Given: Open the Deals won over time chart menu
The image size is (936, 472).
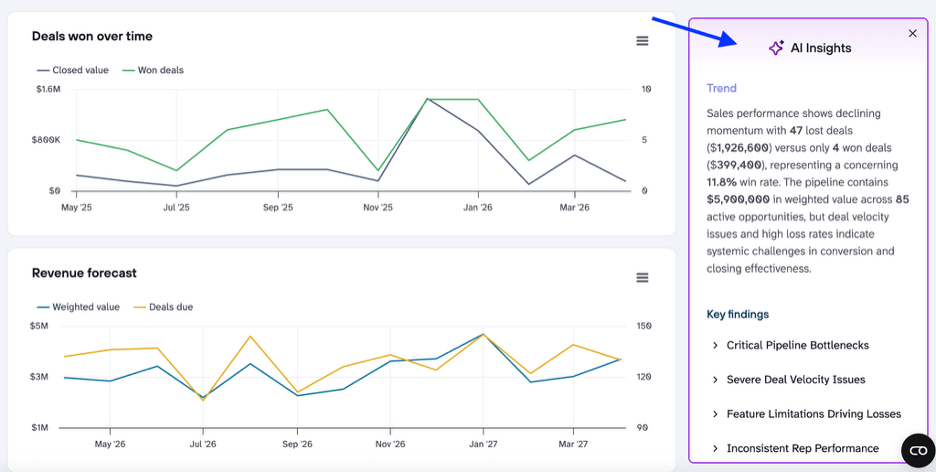Looking at the screenshot, I should point(642,41).
